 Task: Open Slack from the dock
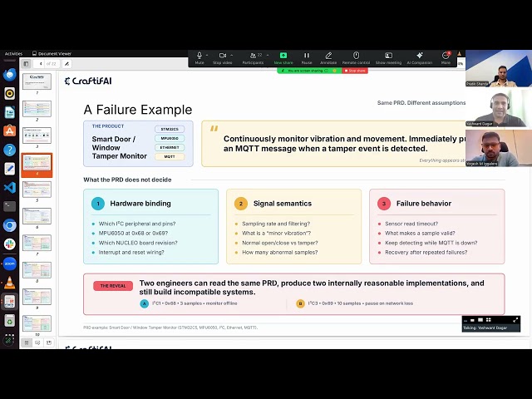[9, 244]
